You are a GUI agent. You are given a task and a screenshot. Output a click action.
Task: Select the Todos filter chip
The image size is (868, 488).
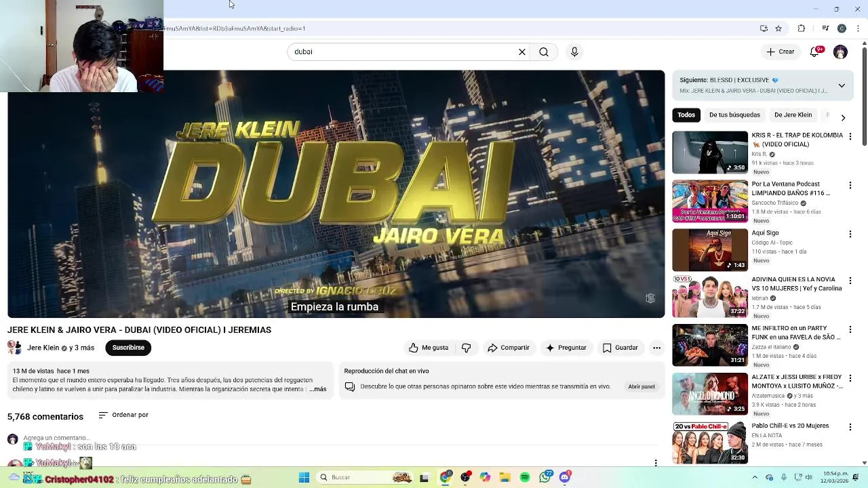pos(686,115)
